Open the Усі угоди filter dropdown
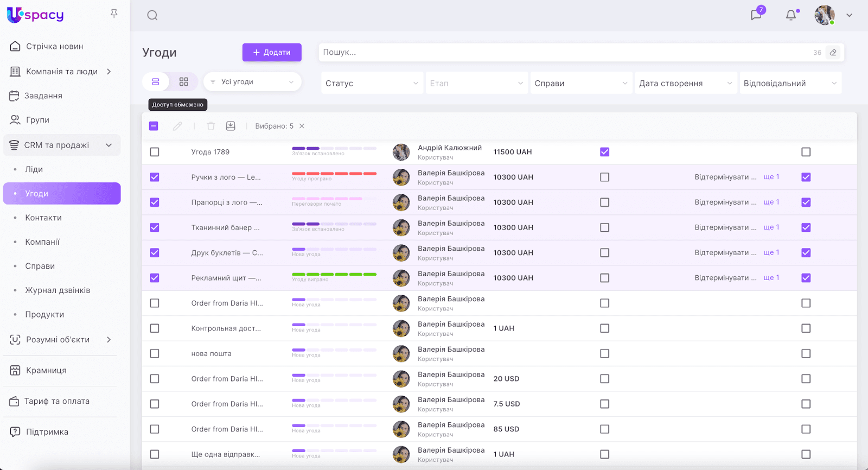868x470 pixels. (252, 82)
